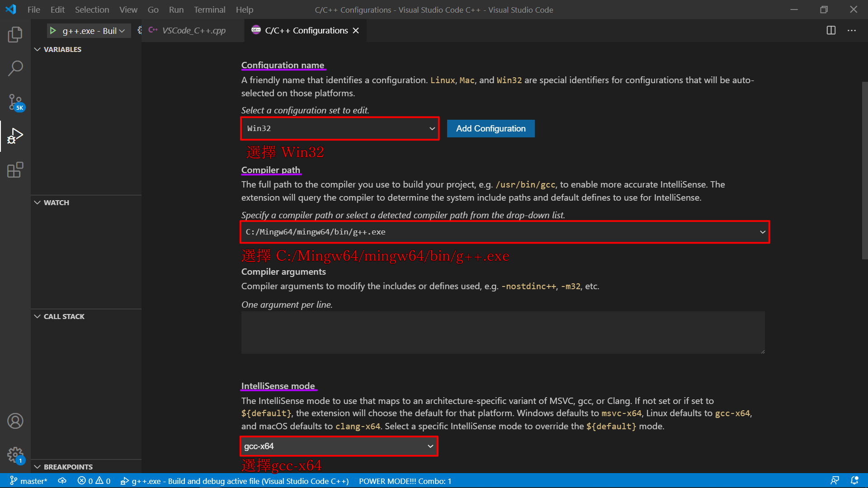Viewport: 868px width, 488px height.
Task: Open the Manage gear icon
Action: tap(15, 454)
